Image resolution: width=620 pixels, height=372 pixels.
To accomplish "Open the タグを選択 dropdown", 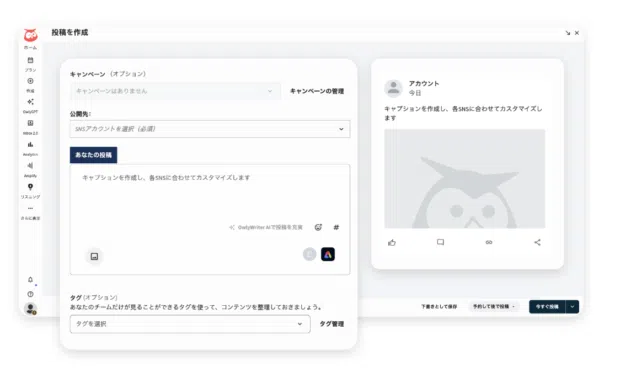I will [190, 324].
